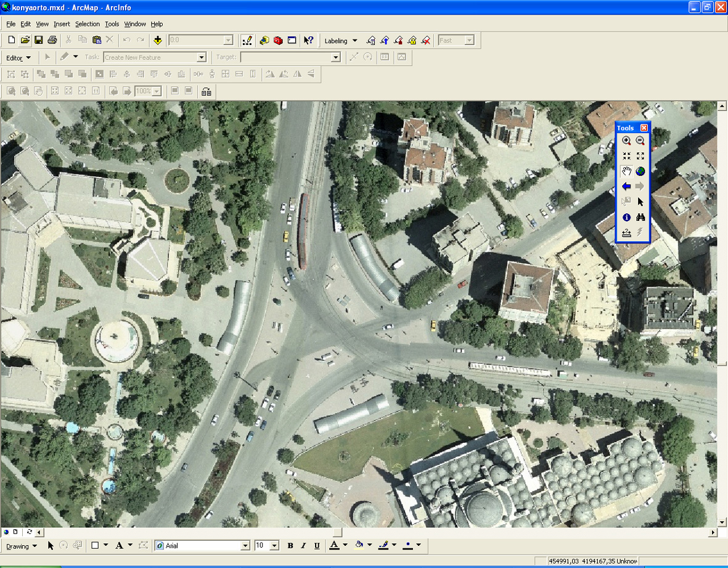Open ArcToolbox red toolbox icon
728x568 pixels.
[x=278, y=41]
